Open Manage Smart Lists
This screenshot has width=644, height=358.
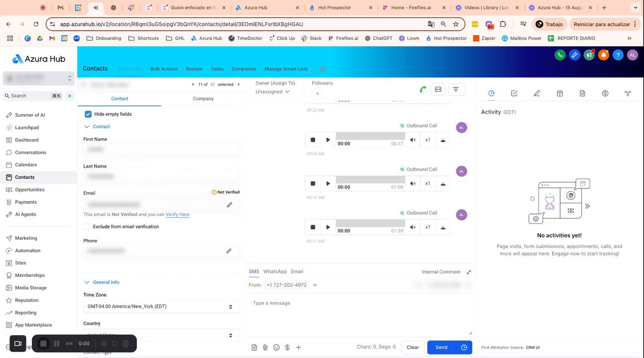pyautogui.click(x=286, y=69)
